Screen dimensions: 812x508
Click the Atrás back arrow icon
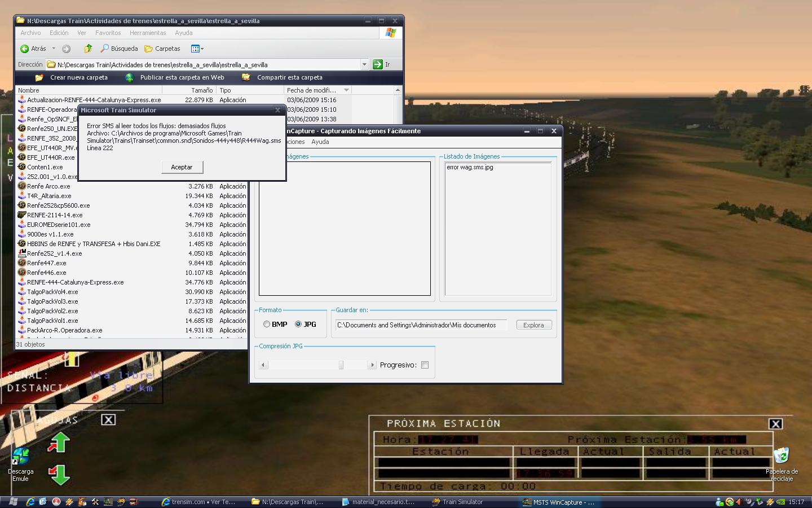point(25,49)
